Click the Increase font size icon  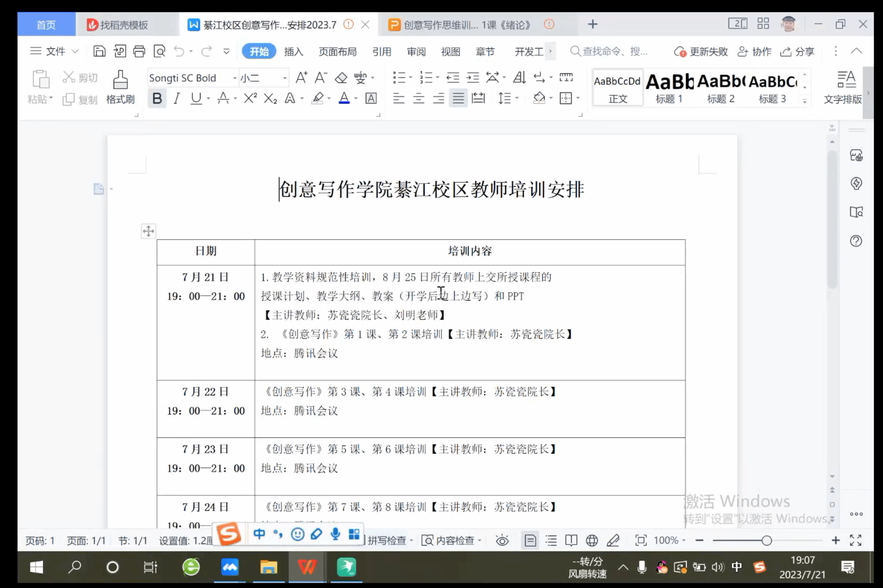[x=301, y=78]
